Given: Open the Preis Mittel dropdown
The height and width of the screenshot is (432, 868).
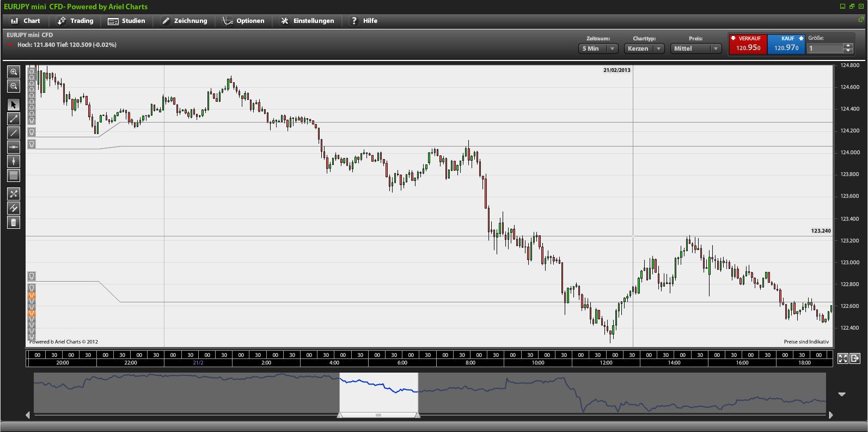Looking at the screenshot, I should click(695, 48).
